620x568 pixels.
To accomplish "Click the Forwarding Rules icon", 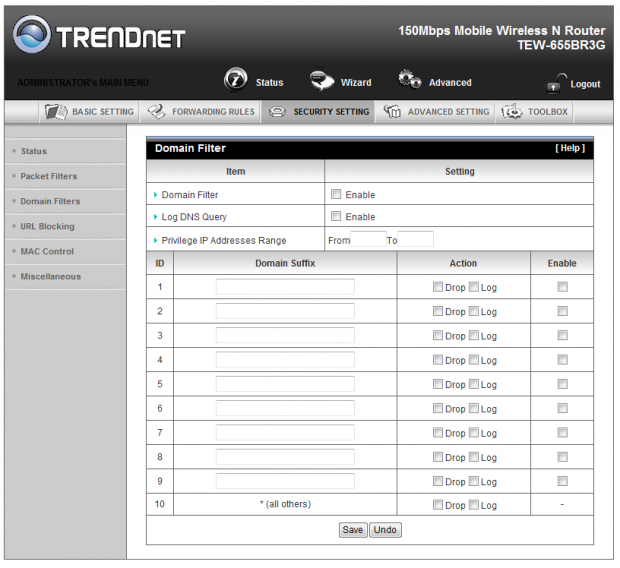I will (157, 112).
